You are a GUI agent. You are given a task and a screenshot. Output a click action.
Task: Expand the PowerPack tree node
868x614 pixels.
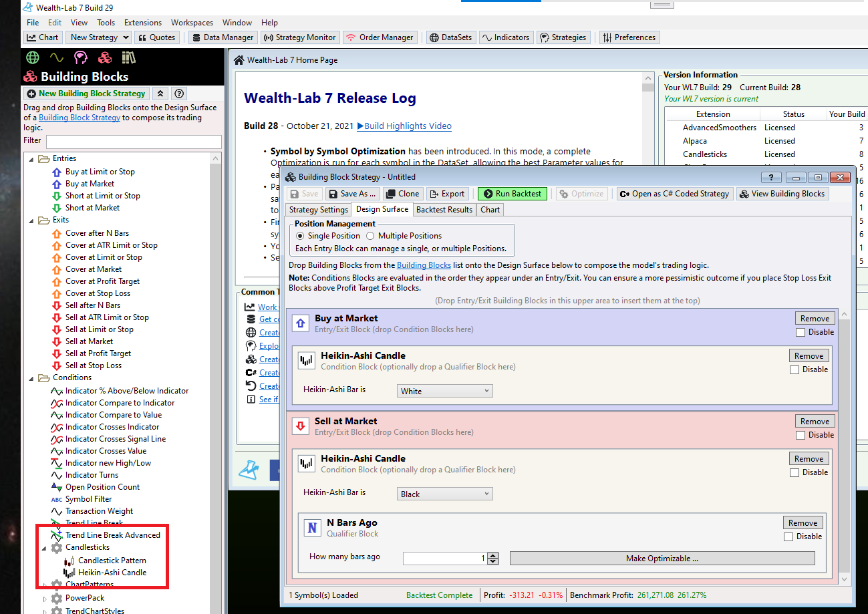[x=45, y=599]
